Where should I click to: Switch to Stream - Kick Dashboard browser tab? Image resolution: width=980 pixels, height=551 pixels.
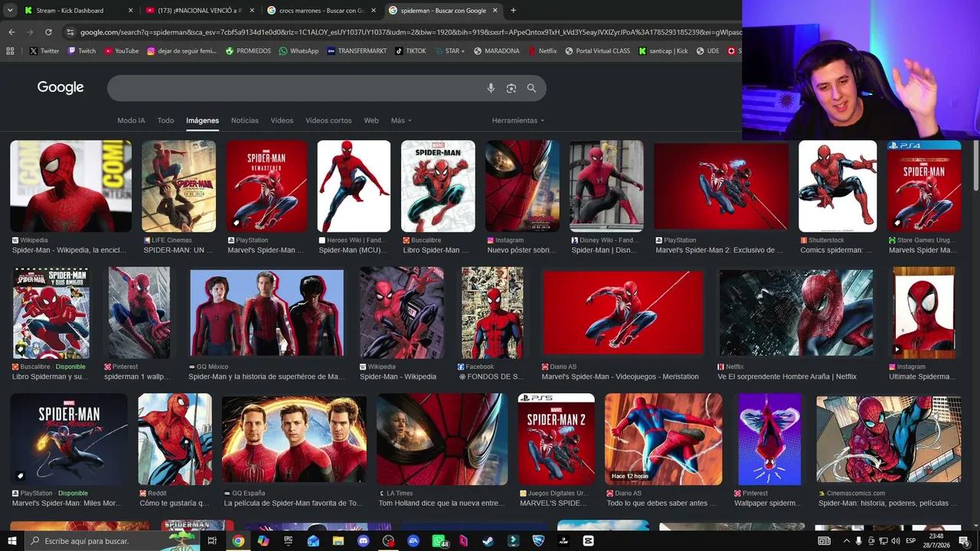77,11
